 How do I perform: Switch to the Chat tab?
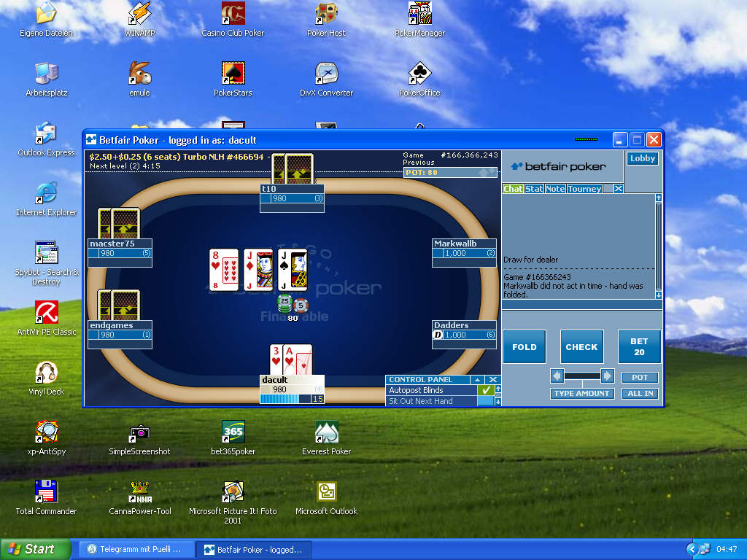[513, 189]
